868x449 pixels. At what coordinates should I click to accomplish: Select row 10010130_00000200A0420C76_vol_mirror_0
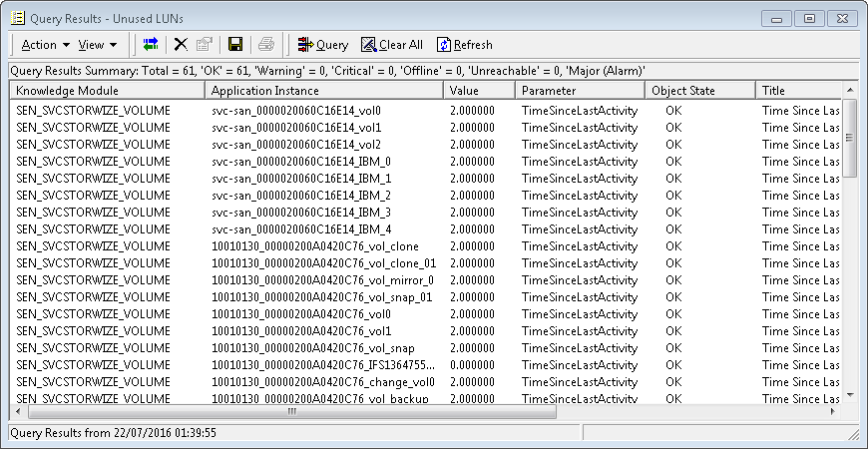426,280
